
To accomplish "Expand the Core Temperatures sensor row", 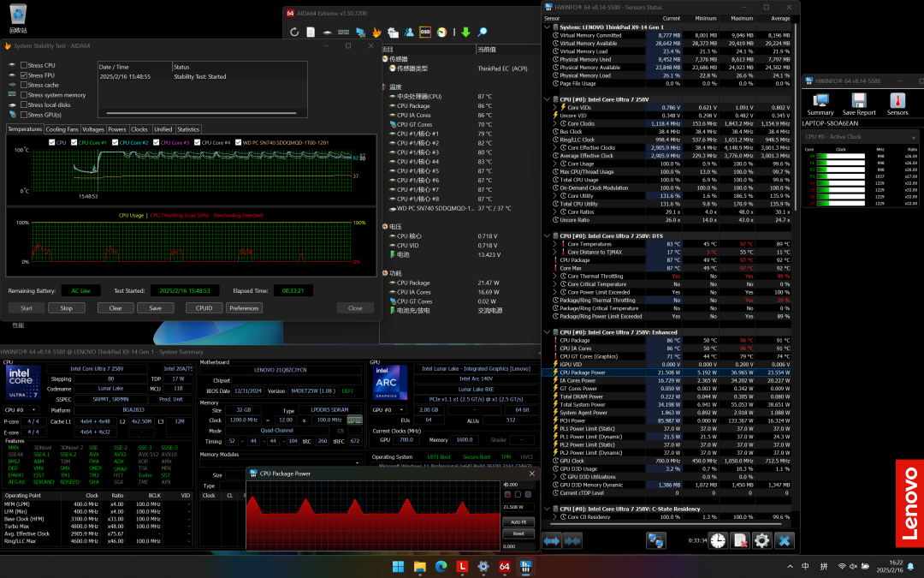I will pyautogui.click(x=555, y=243).
